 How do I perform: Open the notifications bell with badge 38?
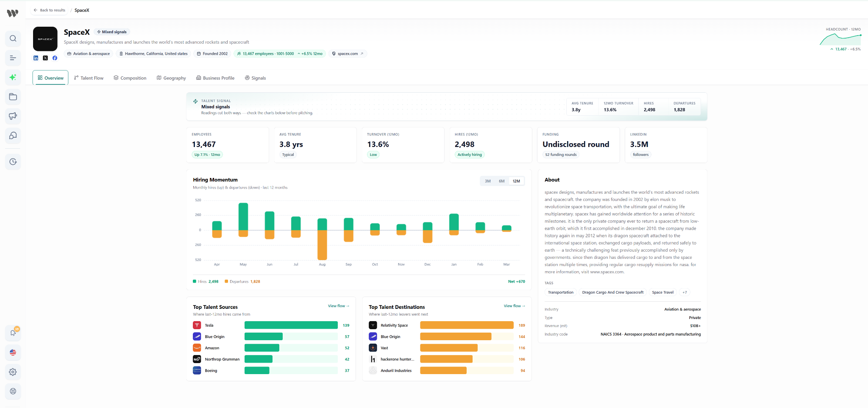pyautogui.click(x=13, y=333)
